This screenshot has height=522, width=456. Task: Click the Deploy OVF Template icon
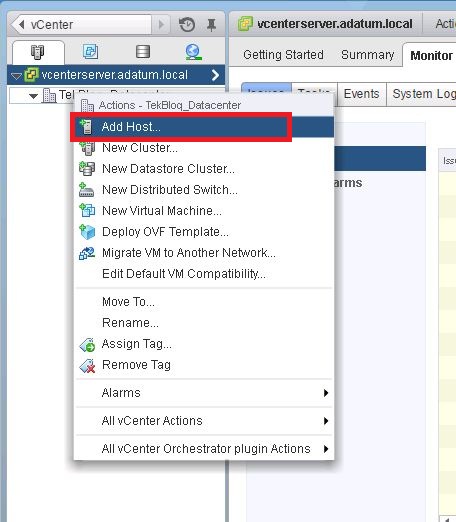[x=87, y=232]
